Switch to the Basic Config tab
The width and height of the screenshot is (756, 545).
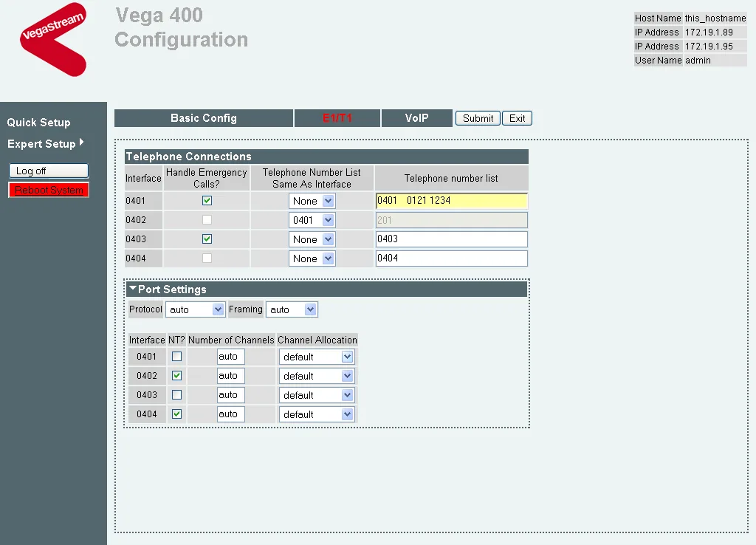coord(204,118)
